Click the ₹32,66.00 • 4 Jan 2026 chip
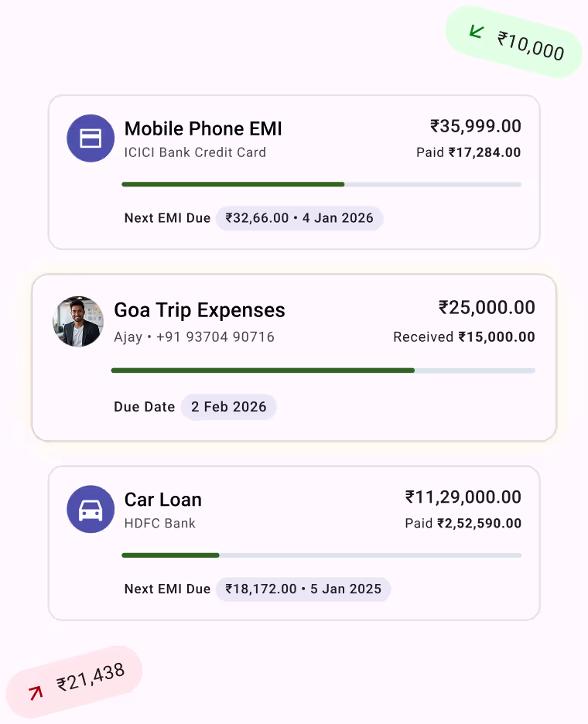588x724 pixels. point(299,218)
